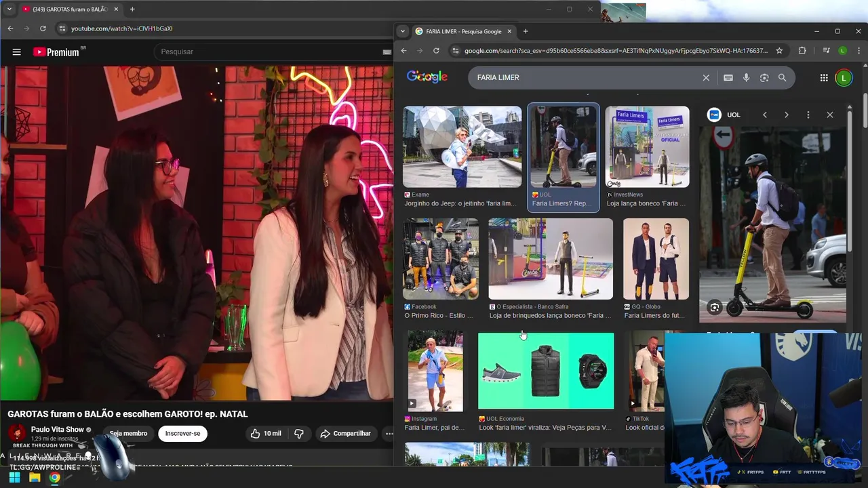The width and height of the screenshot is (868, 488).
Task: Click FARIA LIMER Google search box
Action: tap(587, 78)
